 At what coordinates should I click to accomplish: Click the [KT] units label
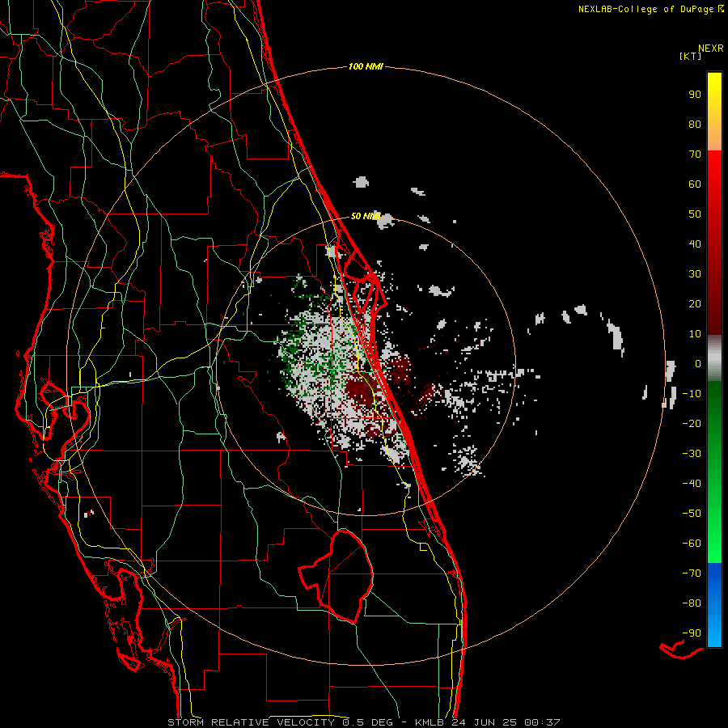(691, 56)
